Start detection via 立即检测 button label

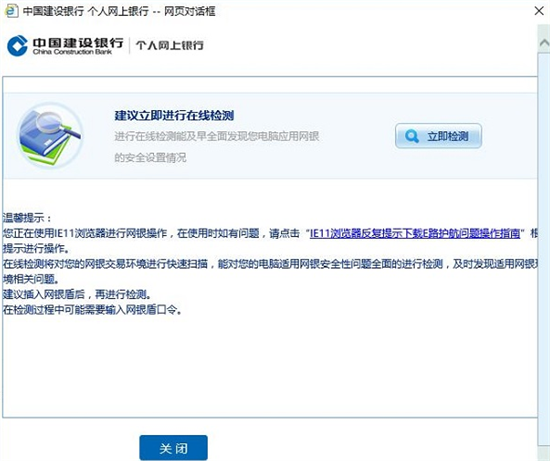(448, 136)
